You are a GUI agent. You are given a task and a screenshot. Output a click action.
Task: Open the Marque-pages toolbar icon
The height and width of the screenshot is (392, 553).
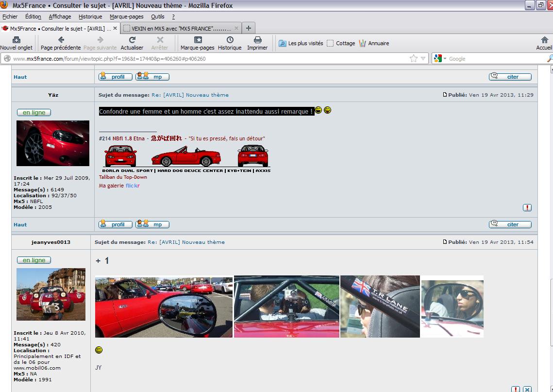point(198,40)
